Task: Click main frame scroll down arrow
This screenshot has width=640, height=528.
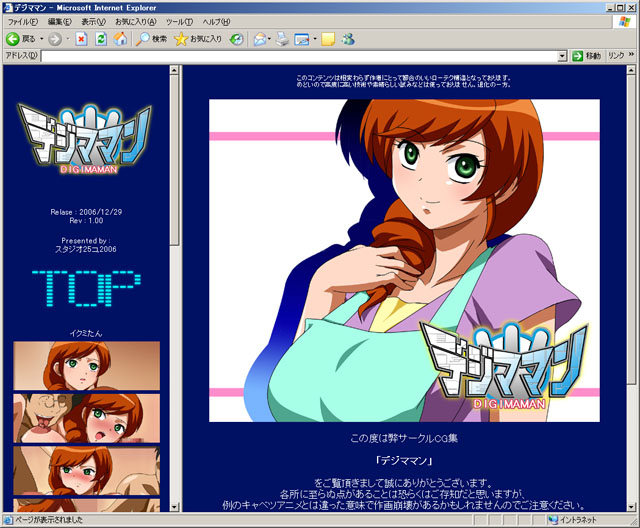Action: click(631, 507)
